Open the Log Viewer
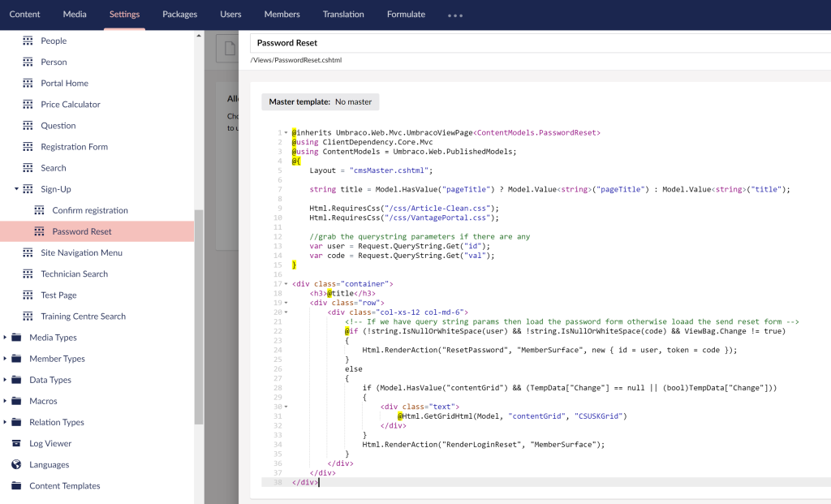Image resolution: width=831 pixels, height=504 pixels. (50, 444)
